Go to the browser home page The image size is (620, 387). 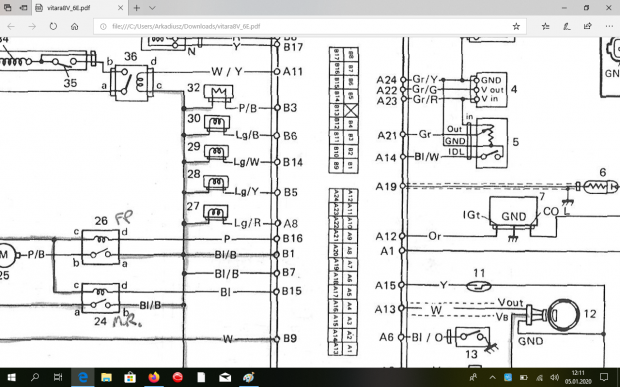74,26
